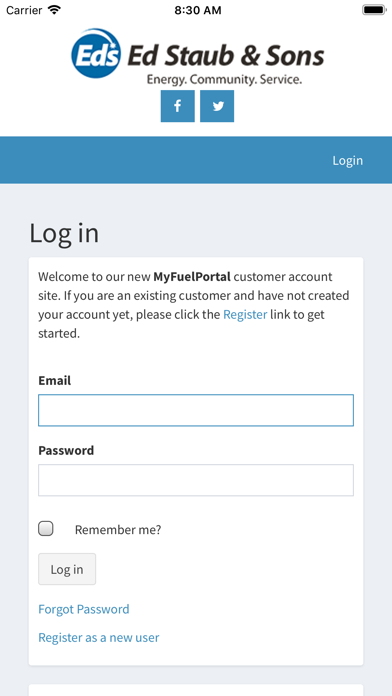The image size is (392, 696).
Task: Open the Twitter bird icon
Action: (217, 106)
